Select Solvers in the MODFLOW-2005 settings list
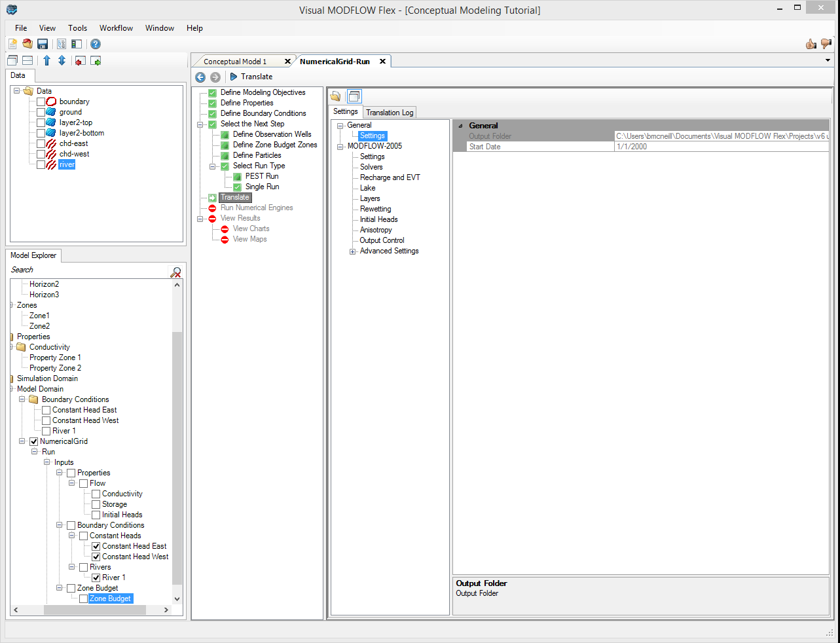 pyautogui.click(x=373, y=166)
